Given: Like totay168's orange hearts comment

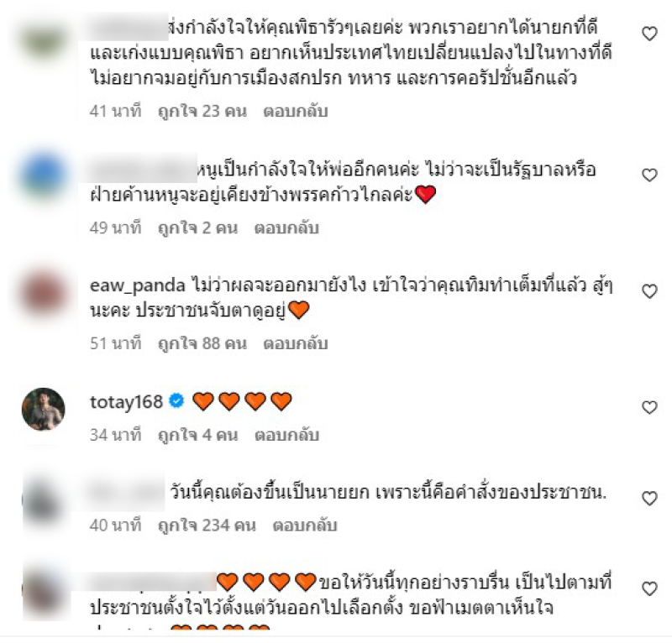Looking at the screenshot, I should (x=649, y=407).
